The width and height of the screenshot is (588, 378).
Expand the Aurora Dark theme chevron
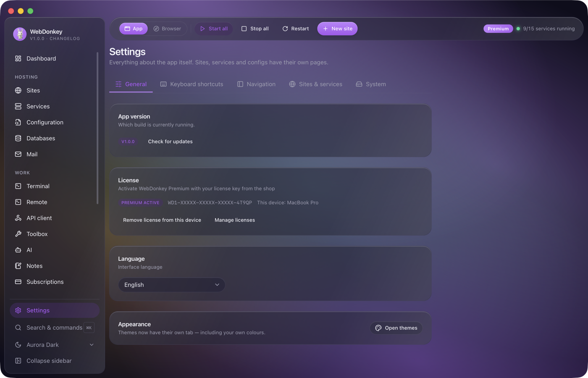tap(92, 345)
